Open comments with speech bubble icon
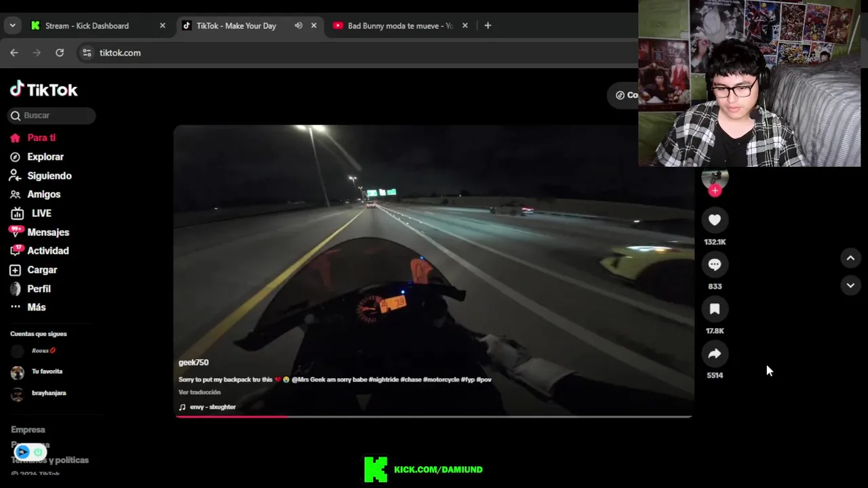The height and width of the screenshot is (488, 868). [x=715, y=264]
